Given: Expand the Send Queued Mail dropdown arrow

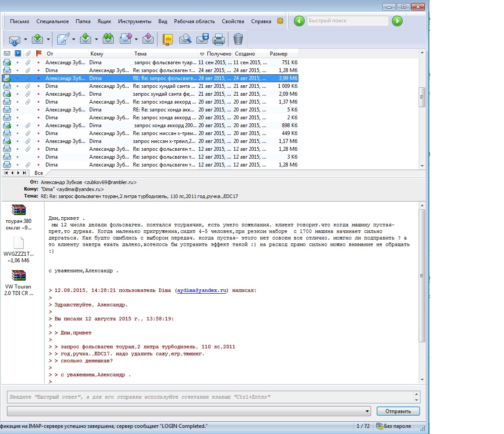Looking at the screenshot, I should tap(48, 39).
